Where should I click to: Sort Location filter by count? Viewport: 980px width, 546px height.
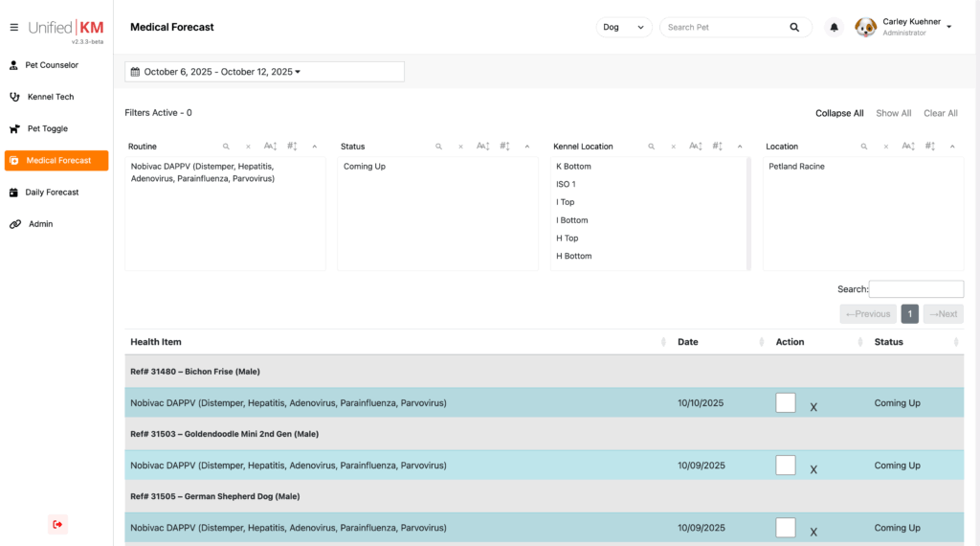coord(930,147)
